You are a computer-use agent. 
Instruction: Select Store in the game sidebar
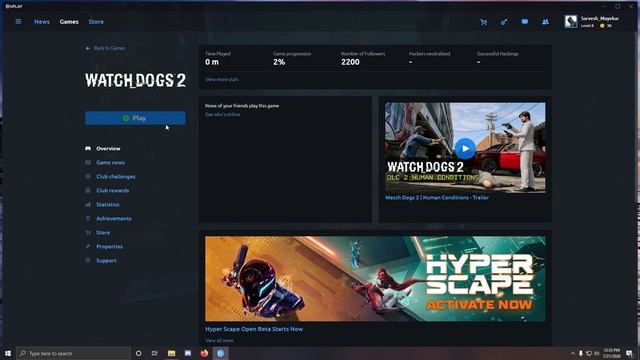(103, 233)
